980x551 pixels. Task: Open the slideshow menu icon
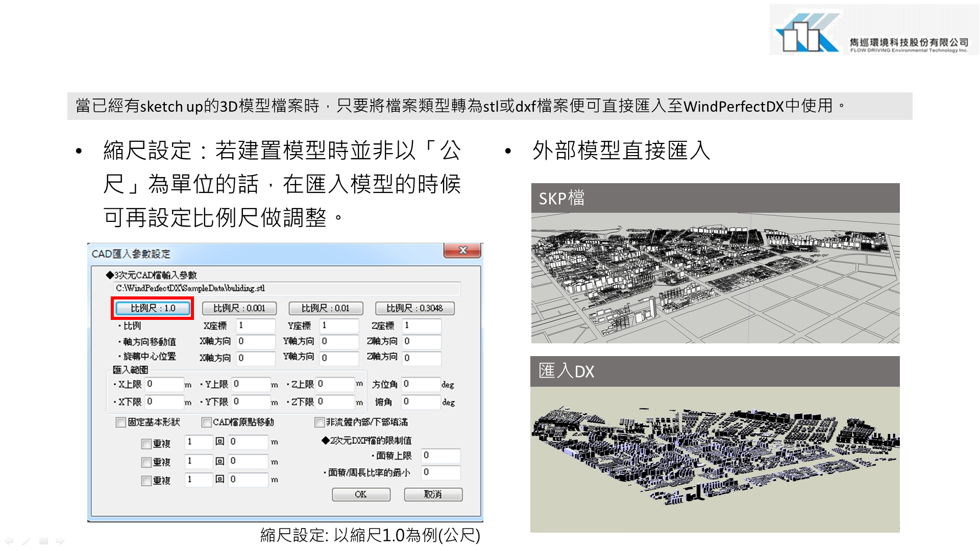[43, 540]
